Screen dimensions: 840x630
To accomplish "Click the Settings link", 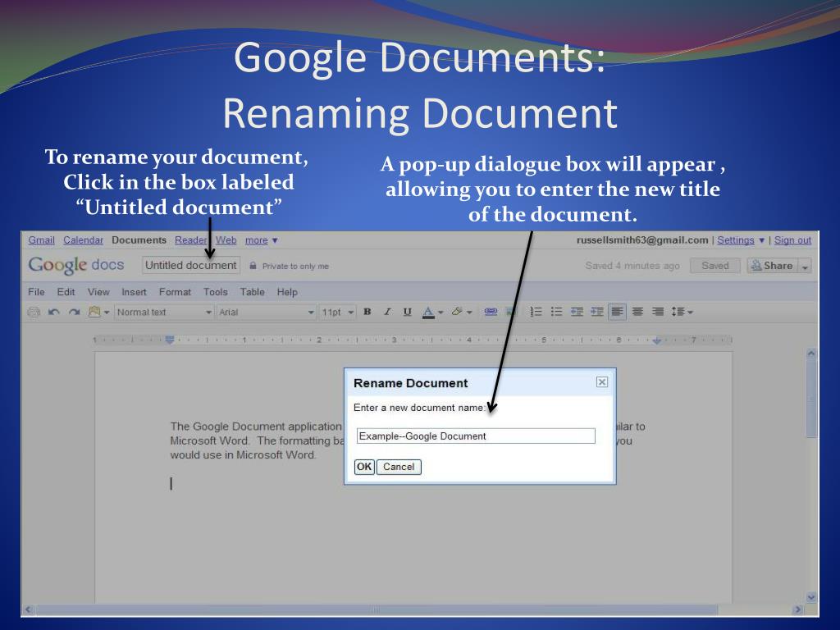I will (736, 240).
